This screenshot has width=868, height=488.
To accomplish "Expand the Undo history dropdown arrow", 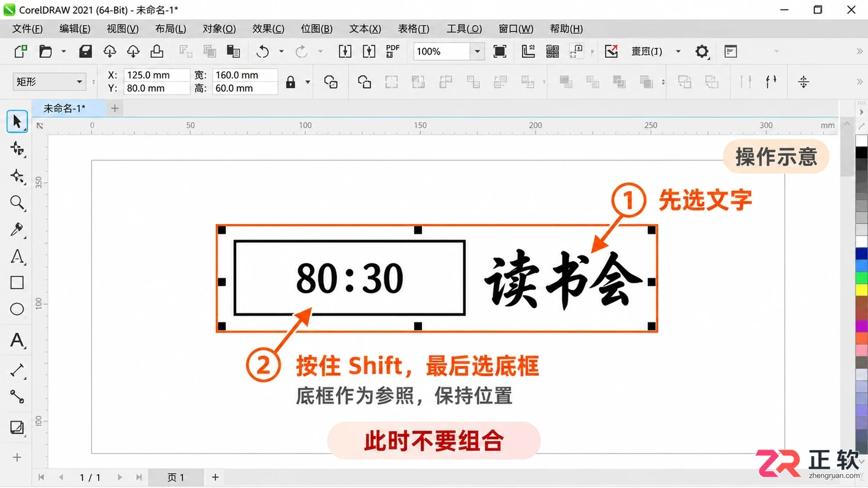I will point(281,51).
